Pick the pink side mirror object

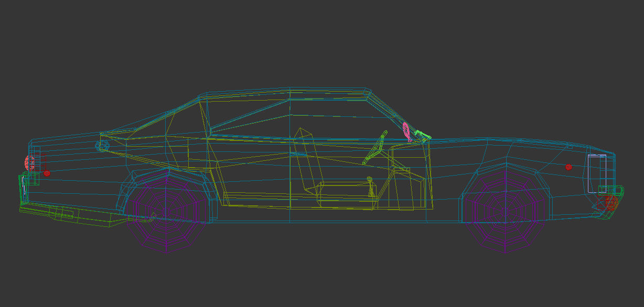pyautogui.click(x=406, y=131)
